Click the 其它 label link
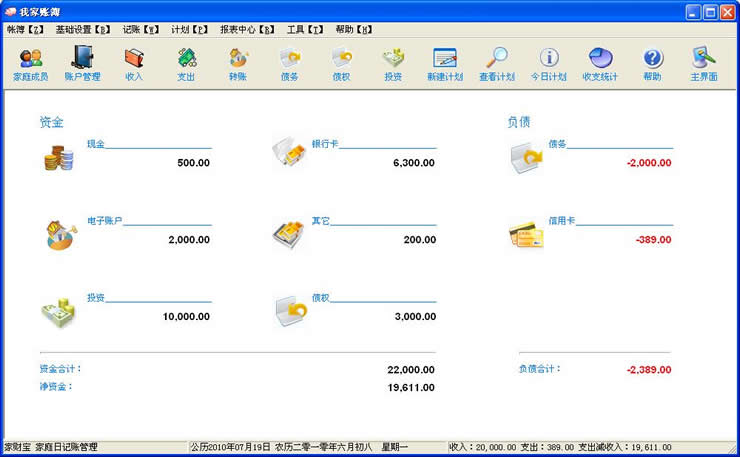740x457 pixels. point(320,220)
